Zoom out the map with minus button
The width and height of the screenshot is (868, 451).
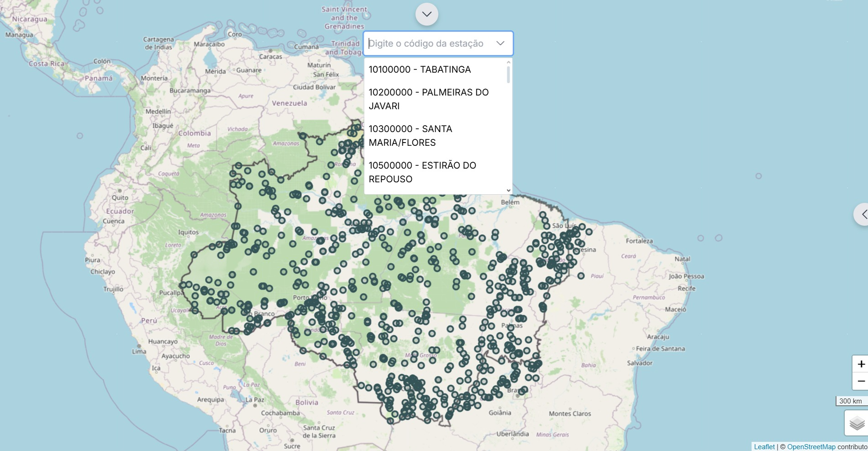click(x=861, y=381)
